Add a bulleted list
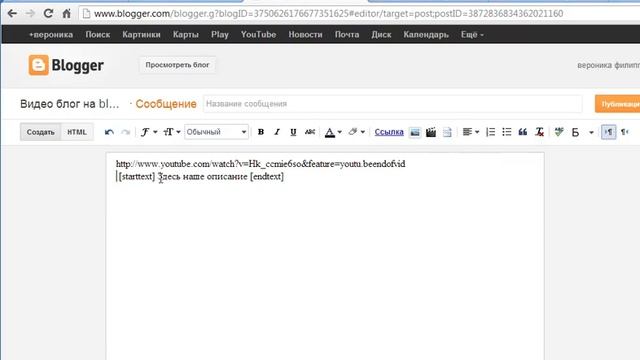The height and width of the screenshot is (360, 640). [x=507, y=132]
